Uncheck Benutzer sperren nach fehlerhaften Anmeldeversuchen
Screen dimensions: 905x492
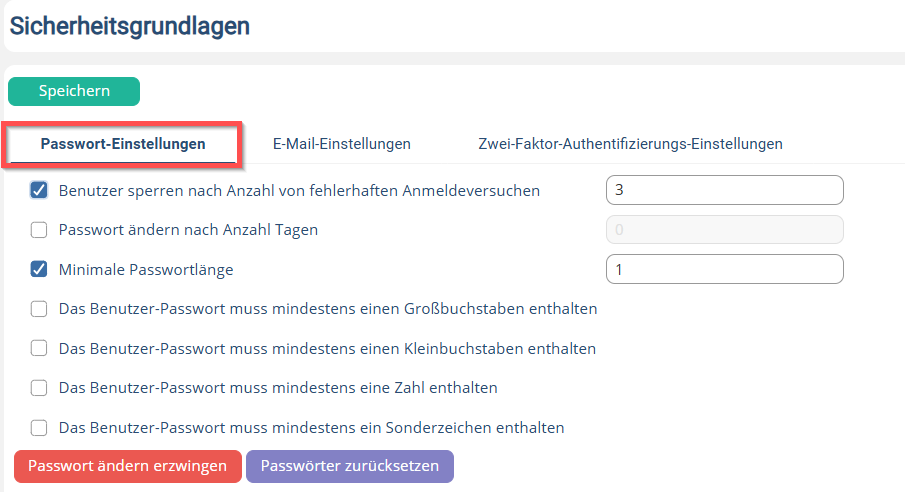(39, 190)
